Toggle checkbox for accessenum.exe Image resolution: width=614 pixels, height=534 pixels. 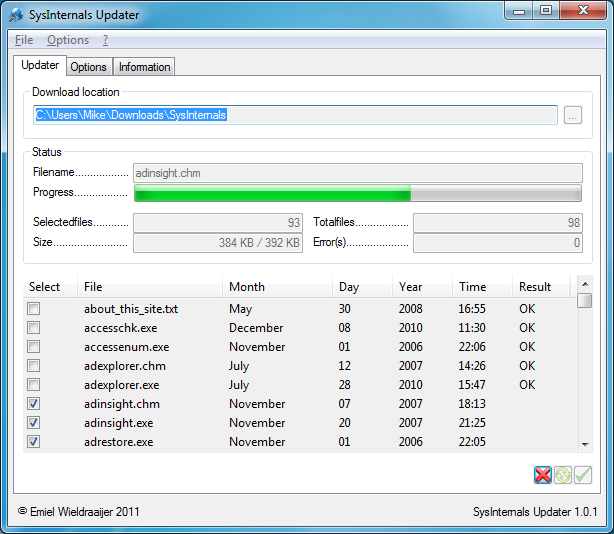click(x=34, y=346)
